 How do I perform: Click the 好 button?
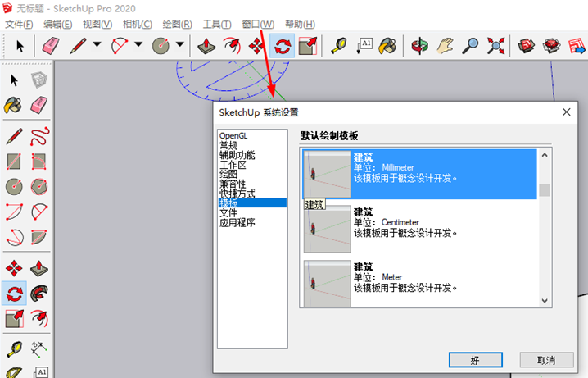[x=476, y=360]
